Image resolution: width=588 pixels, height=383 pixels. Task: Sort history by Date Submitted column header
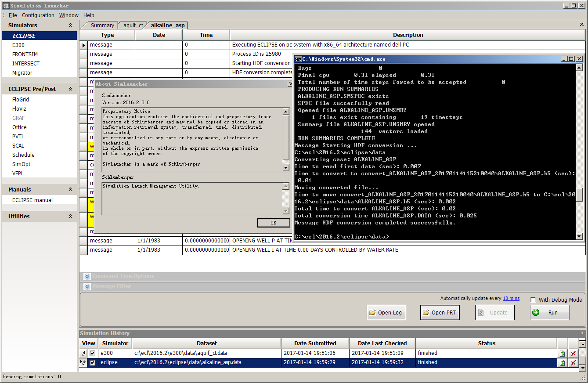pos(315,343)
